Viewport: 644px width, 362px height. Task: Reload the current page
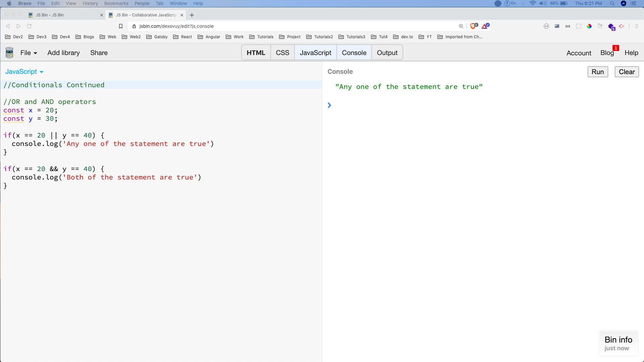pyautogui.click(x=29, y=26)
